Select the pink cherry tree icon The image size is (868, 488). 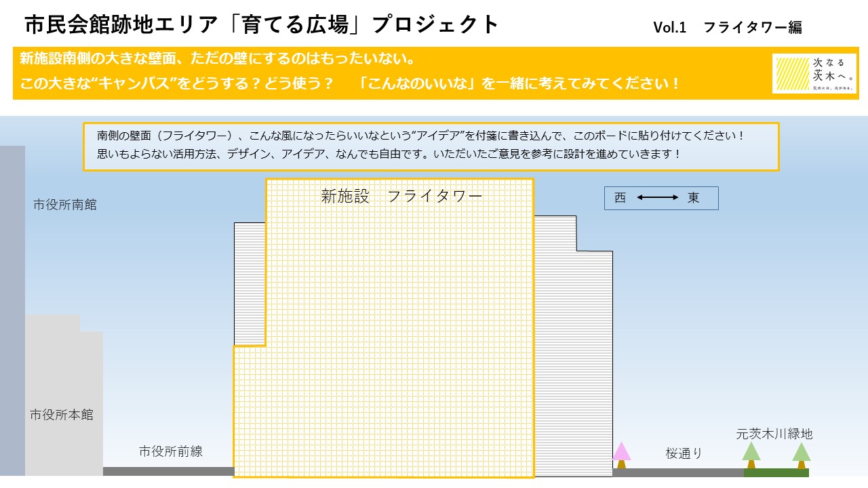tap(622, 455)
